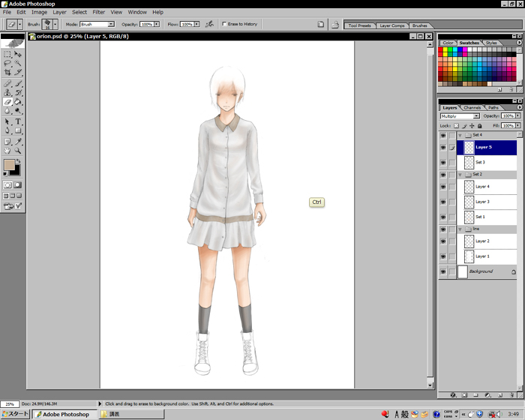Image resolution: width=525 pixels, height=420 pixels.
Task: Select Layer 2 in the Layers panel
Action: click(x=482, y=241)
